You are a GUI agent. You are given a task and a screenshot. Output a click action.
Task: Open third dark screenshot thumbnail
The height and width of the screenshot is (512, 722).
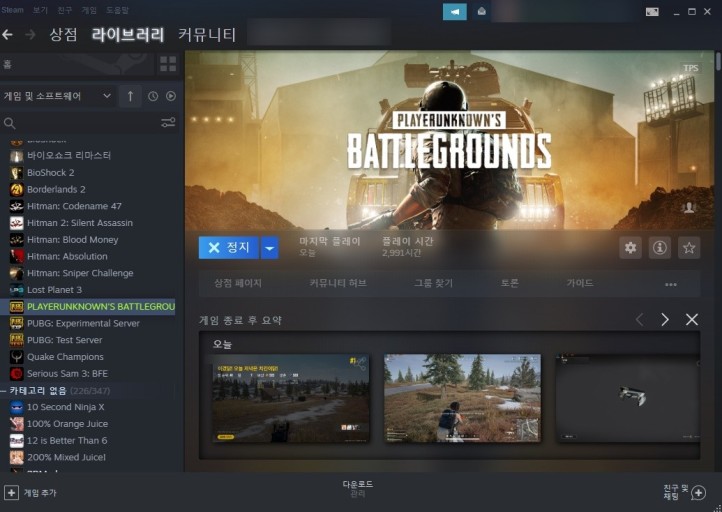pos(628,398)
